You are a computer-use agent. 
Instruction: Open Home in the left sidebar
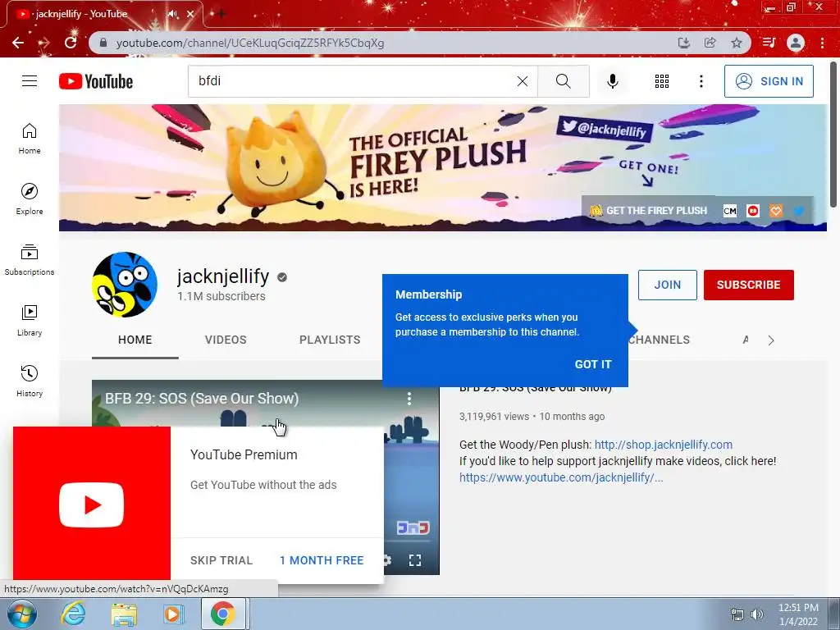pyautogui.click(x=30, y=139)
